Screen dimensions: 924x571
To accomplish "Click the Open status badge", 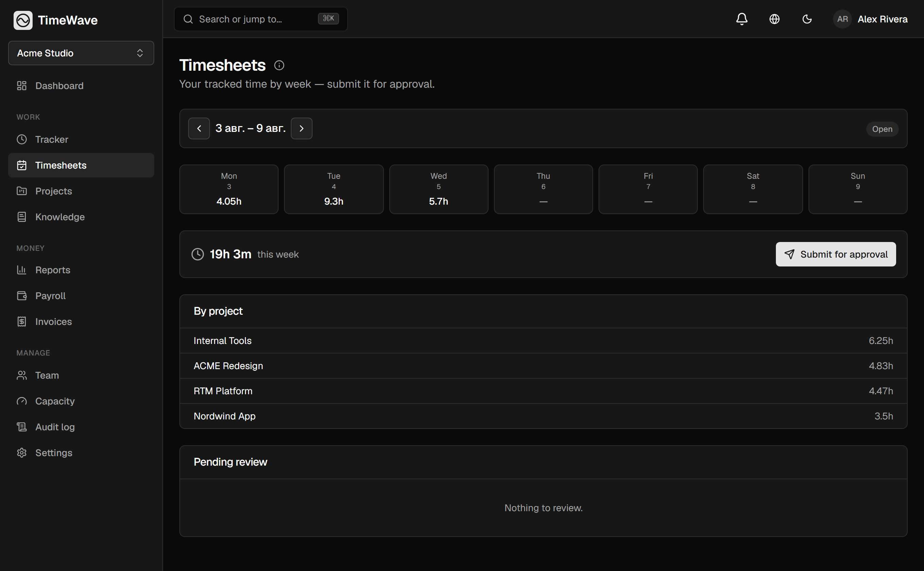I will [882, 129].
